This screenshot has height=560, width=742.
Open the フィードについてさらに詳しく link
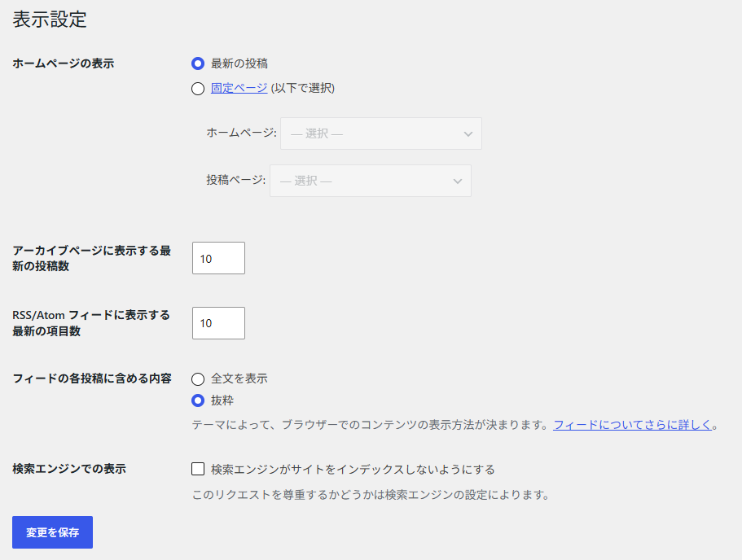(632, 425)
